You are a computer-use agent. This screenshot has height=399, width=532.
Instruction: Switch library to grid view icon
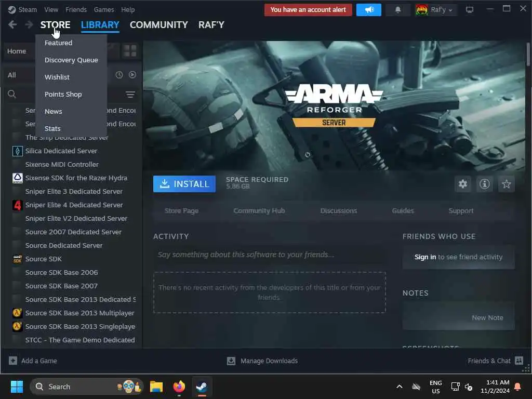[130, 51]
